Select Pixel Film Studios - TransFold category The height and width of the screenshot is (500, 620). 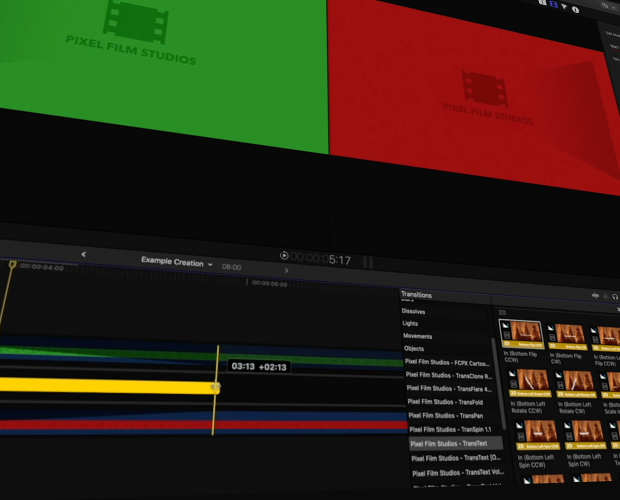pos(445,402)
